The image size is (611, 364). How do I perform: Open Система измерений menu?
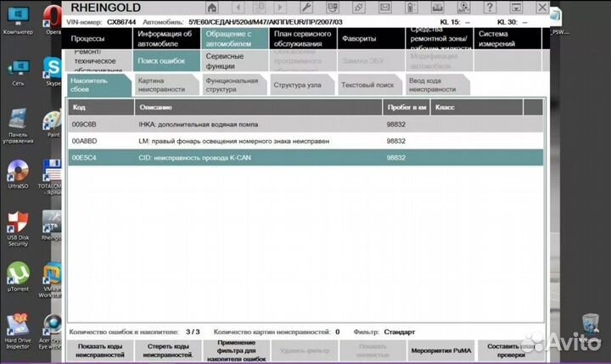click(x=507, y=38)
